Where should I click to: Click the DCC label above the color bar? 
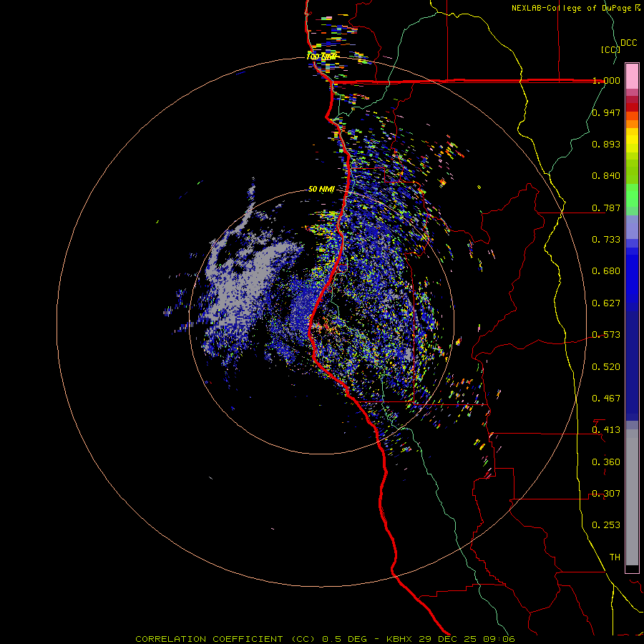click(x=628, y=43)
